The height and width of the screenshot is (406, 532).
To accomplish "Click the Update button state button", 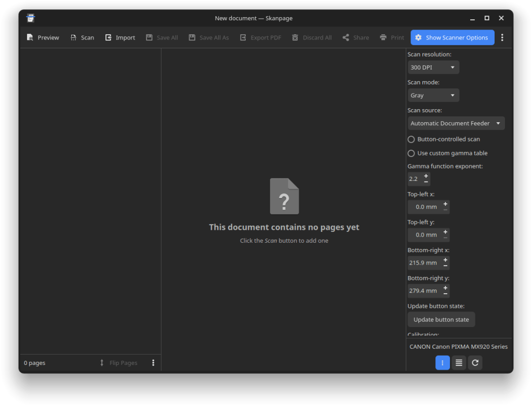I will (x=441, y=319).
